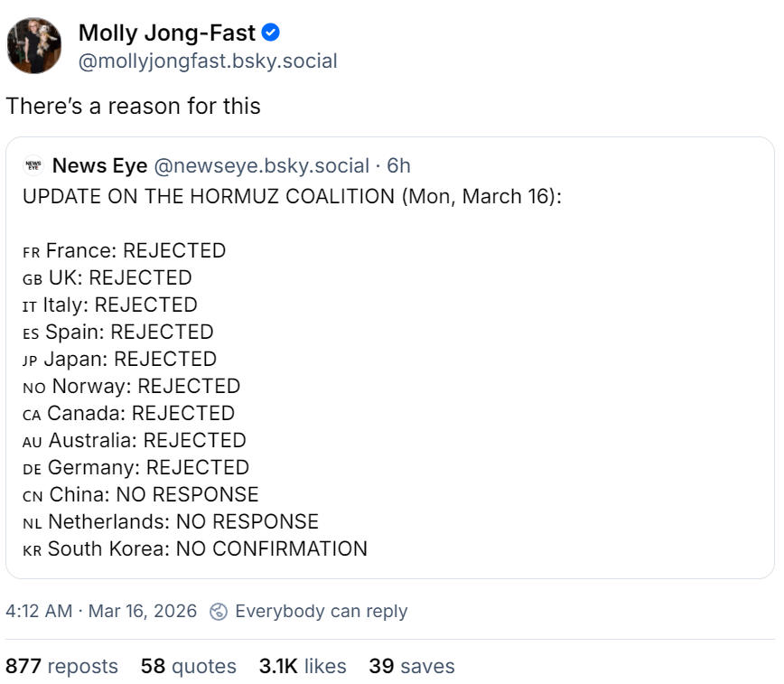View the 39 saves count

tap(411, 667)
